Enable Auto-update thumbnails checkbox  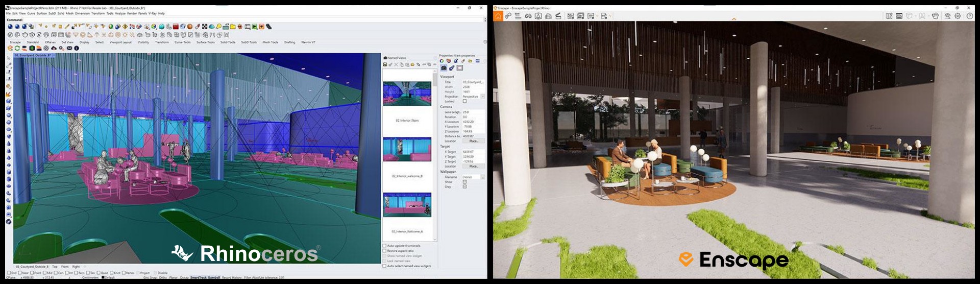(384, 246)
